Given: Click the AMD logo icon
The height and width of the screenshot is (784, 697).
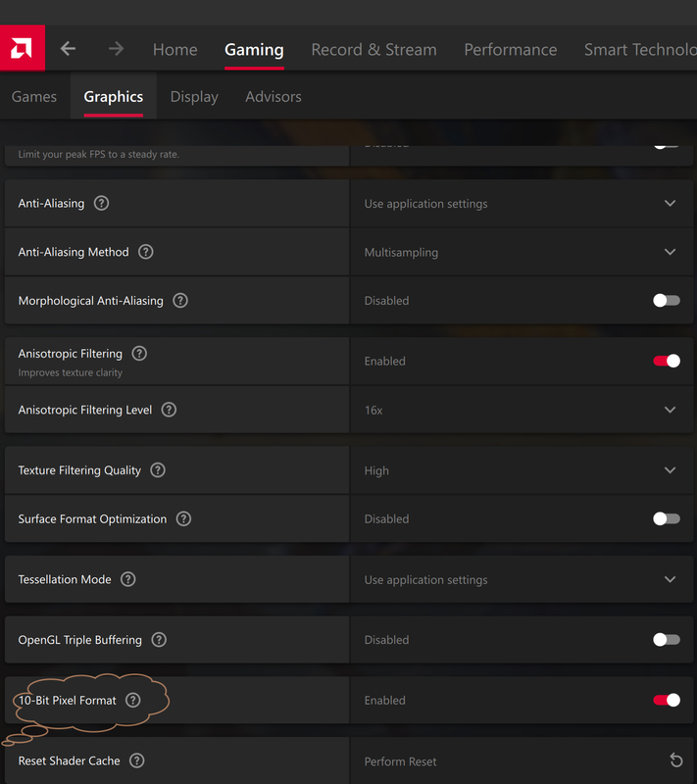Looking at the screenshot, I should pos(22,48).
